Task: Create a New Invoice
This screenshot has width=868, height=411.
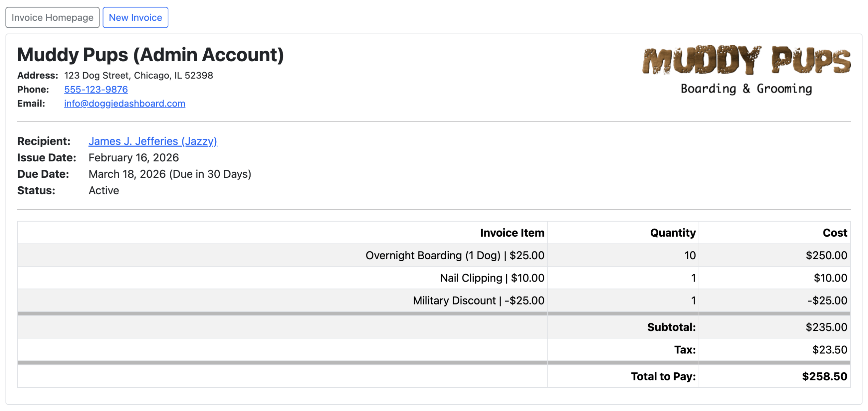Action: point(135,17)
